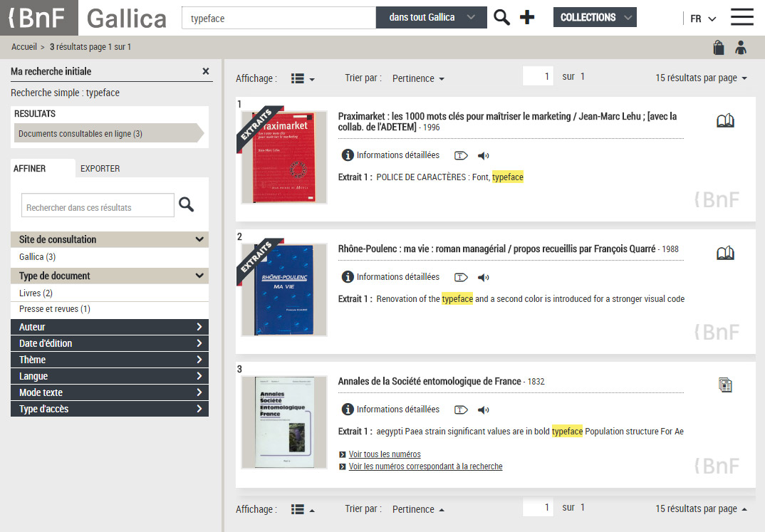765x532 pixels.
Task: Filter by Gallica (3)
Action: click(x=38, y=257)
